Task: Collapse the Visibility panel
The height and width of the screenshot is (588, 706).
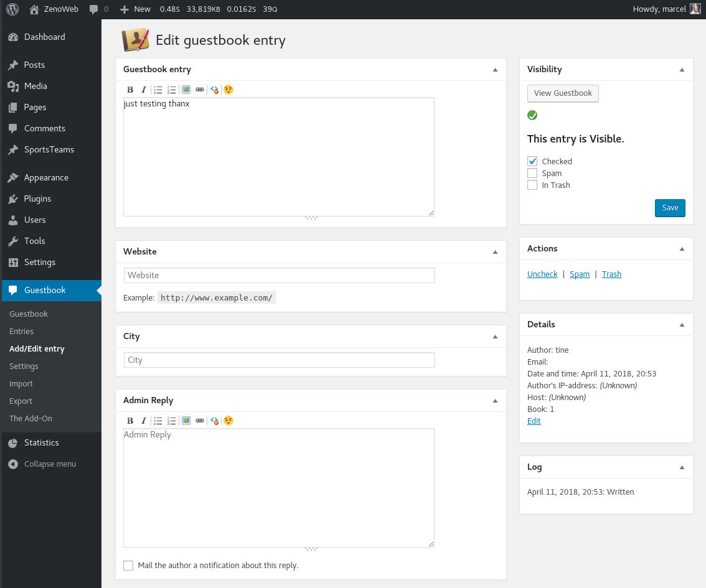Action: tap(682, 70)
